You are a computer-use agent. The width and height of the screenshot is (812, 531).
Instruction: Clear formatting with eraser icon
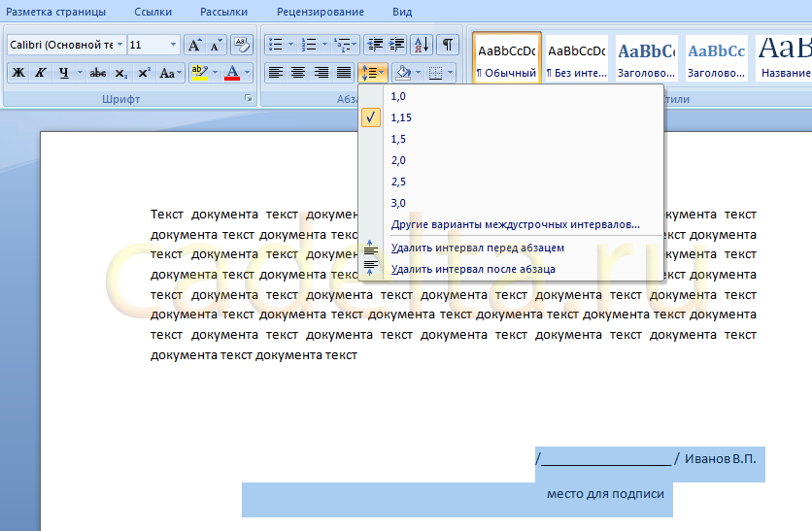click(241, 45)
